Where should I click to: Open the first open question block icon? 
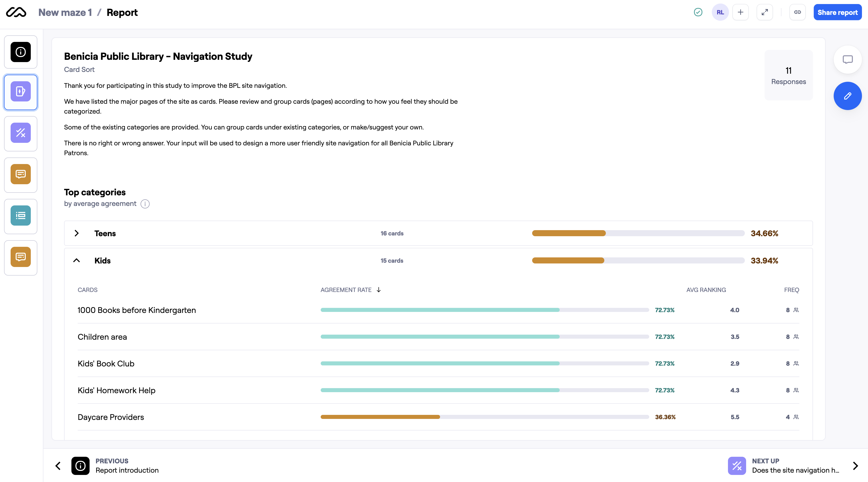20,174
